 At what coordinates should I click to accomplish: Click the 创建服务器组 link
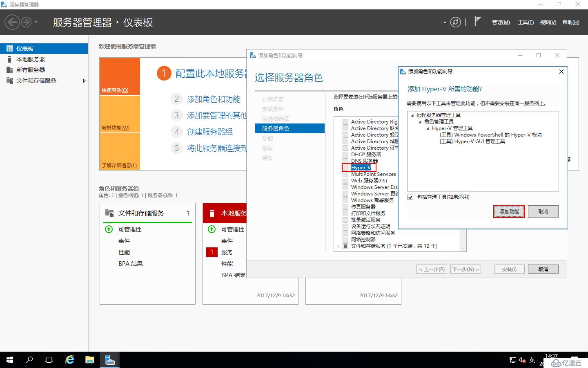pyautogui.click(x=210, y=132)
